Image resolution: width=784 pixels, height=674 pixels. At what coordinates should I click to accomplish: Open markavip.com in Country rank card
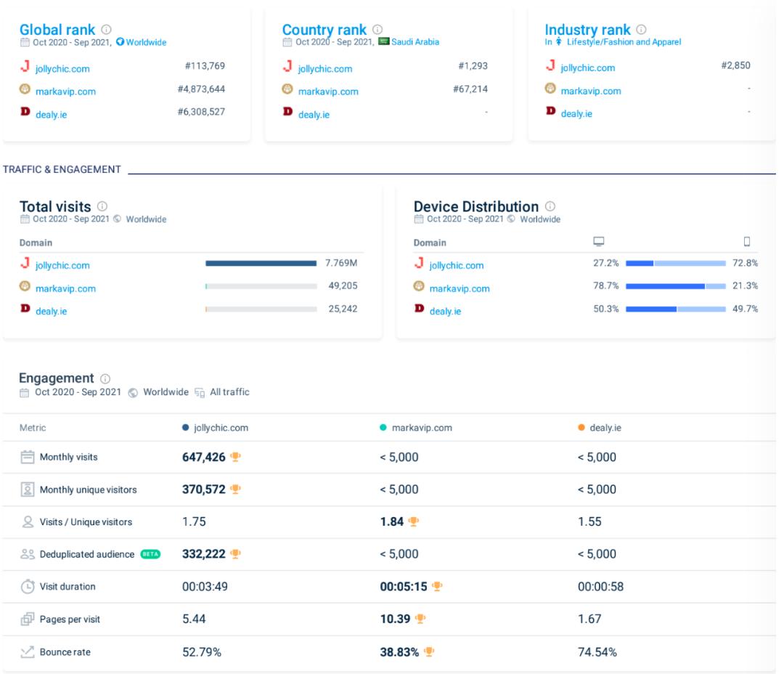tap(328, 92)
